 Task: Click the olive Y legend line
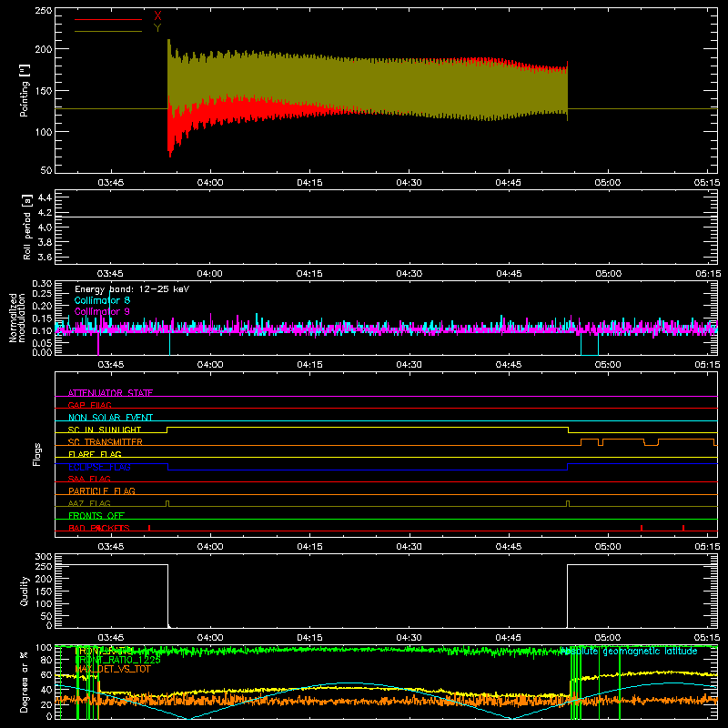pos(108,32)
